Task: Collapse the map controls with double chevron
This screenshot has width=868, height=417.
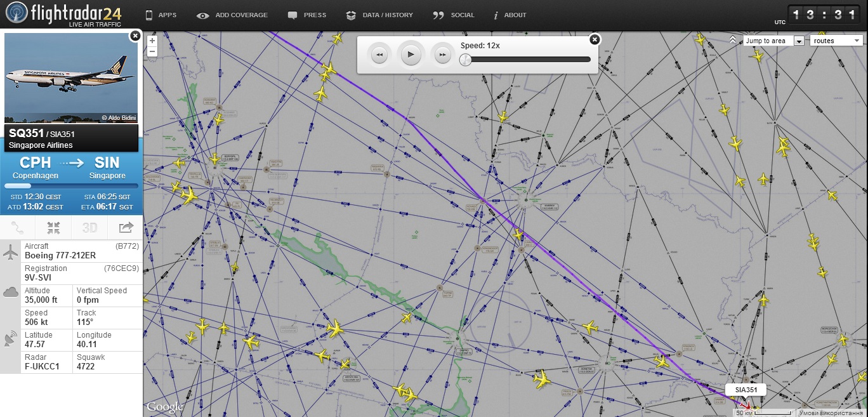Action: pos(733,40)
